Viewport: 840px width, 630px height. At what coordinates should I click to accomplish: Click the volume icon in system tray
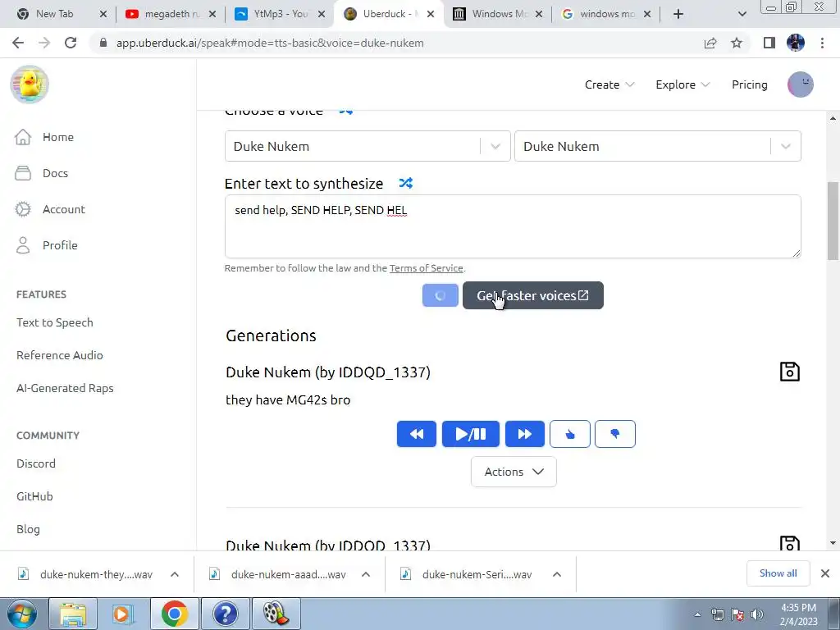[x=757, y=614]
